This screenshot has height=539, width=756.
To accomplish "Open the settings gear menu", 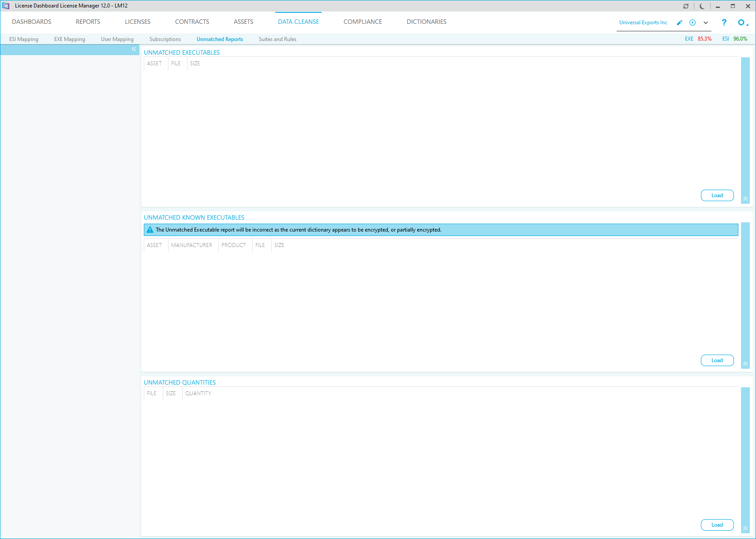I will 742,22.
